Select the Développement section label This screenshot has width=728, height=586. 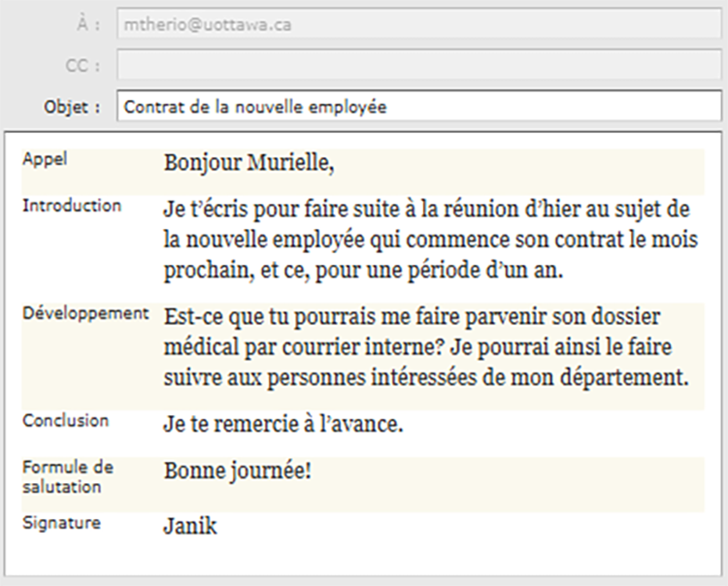point(85,313)
